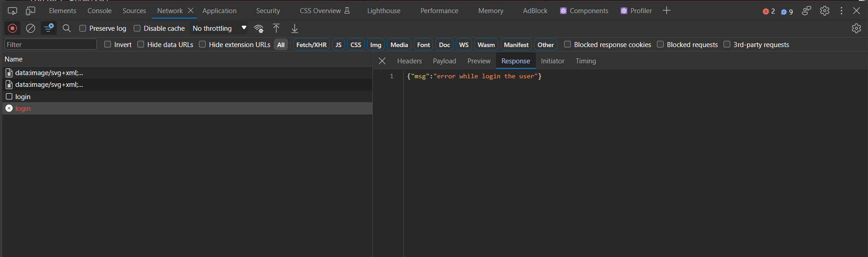Filter requests by Font
The image size is (868, 257).
[424, 45]
